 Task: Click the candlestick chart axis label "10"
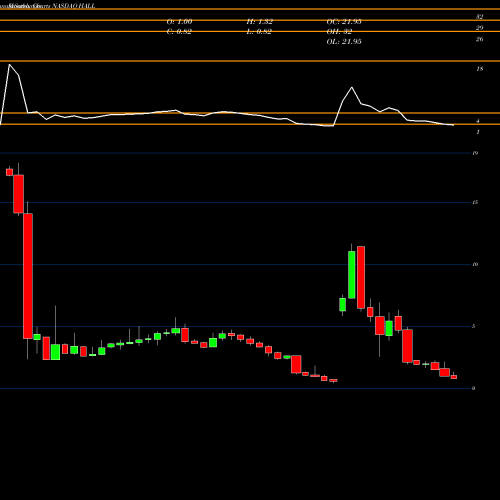click(475, 264)
